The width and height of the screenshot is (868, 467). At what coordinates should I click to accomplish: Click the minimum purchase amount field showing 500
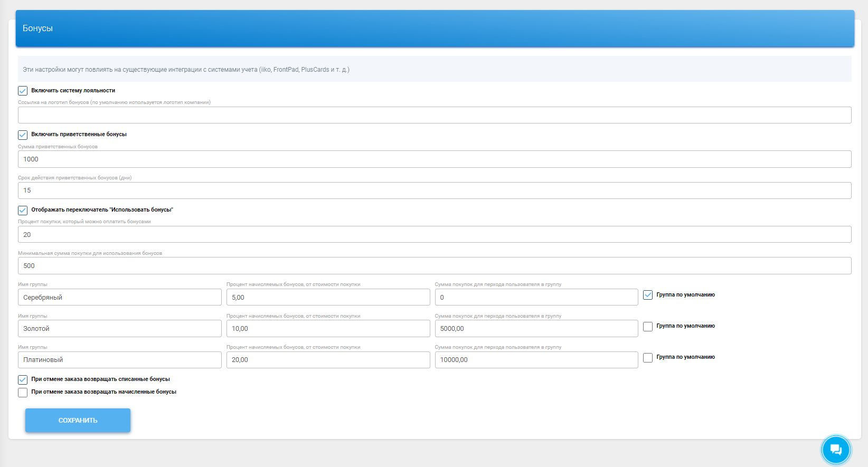(434, 266)
